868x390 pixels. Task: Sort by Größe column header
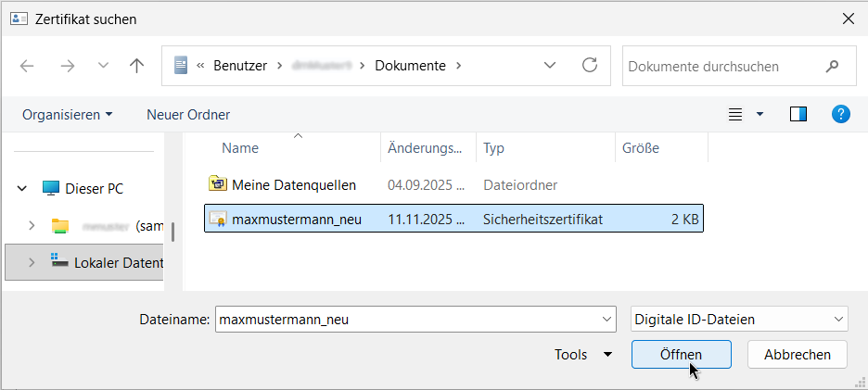[641, 148]
